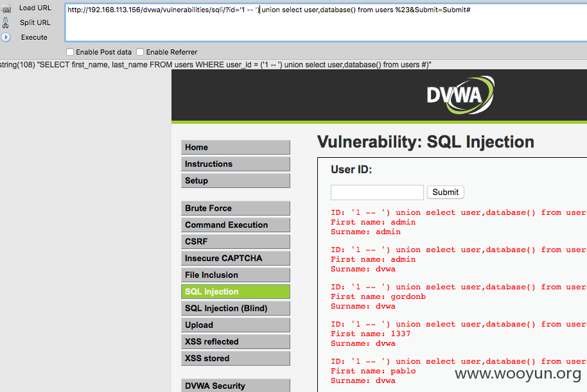Open the Setup page

pyautogui.click(x=236, y=181)
